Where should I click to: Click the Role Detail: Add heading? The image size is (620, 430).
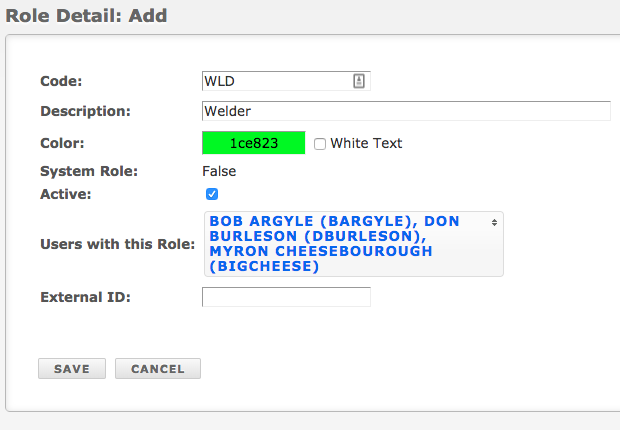86,16
